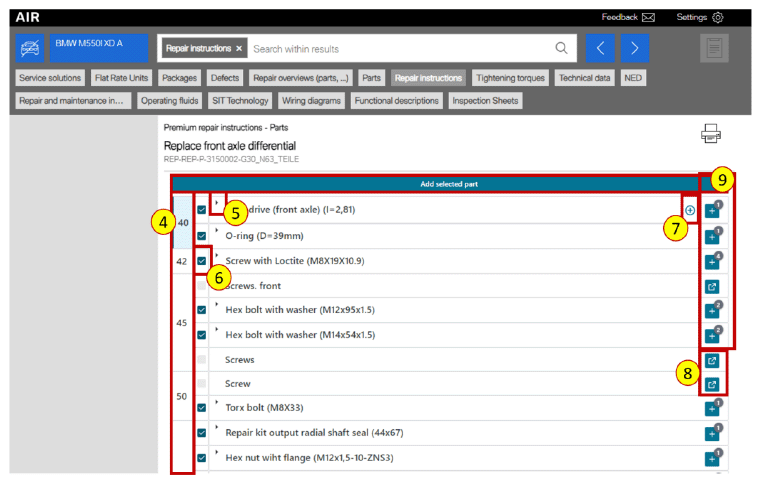Open the Wiring diagrams tab
The width and height of the screenshot is (761, 484).
pyautogui.click(x=309, y=100)
